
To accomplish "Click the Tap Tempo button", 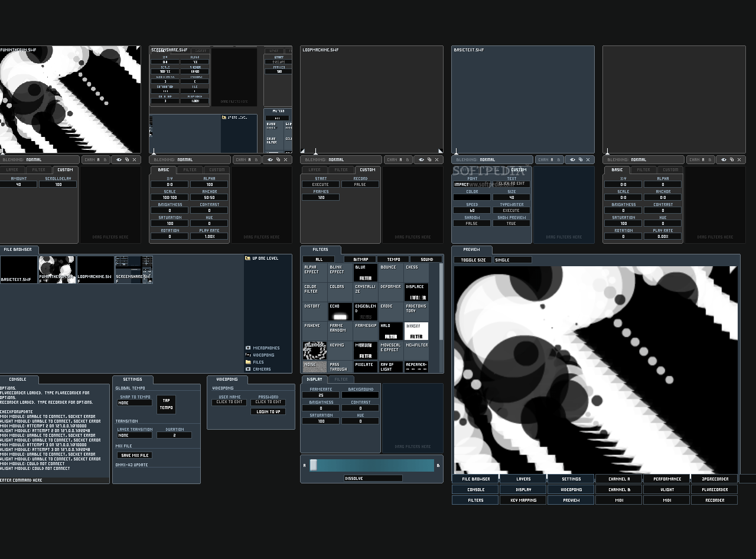I will click(166, 404).
